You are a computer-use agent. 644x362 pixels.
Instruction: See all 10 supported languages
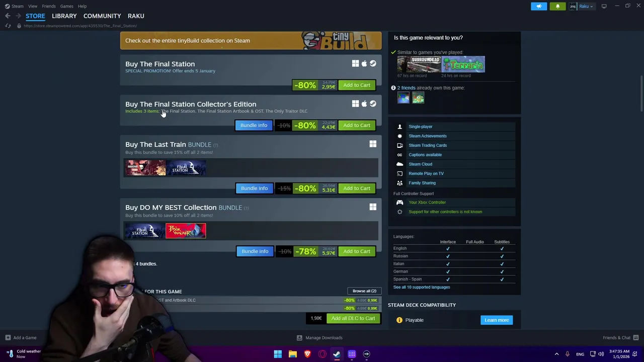click(x=422, y=287)
